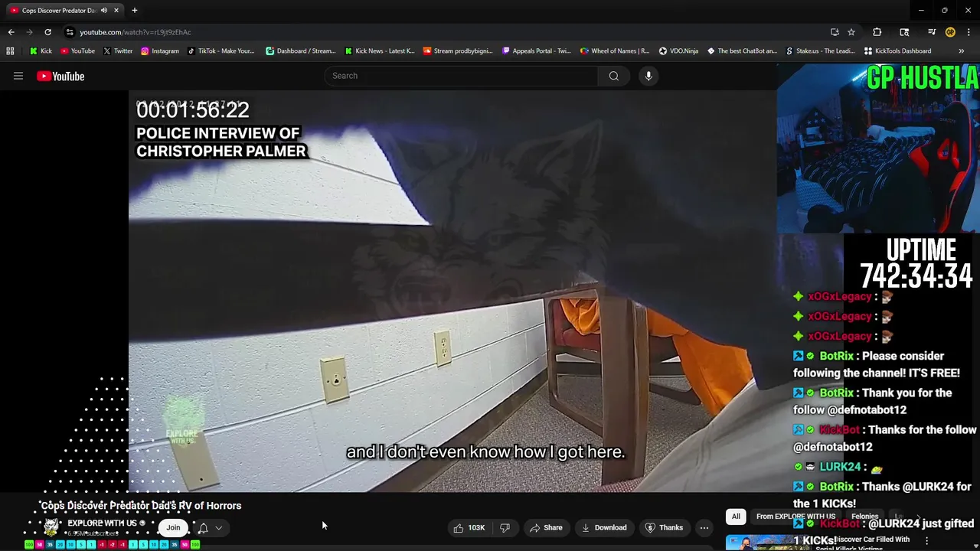Open the Kick News bookmark

coord(380,51)
